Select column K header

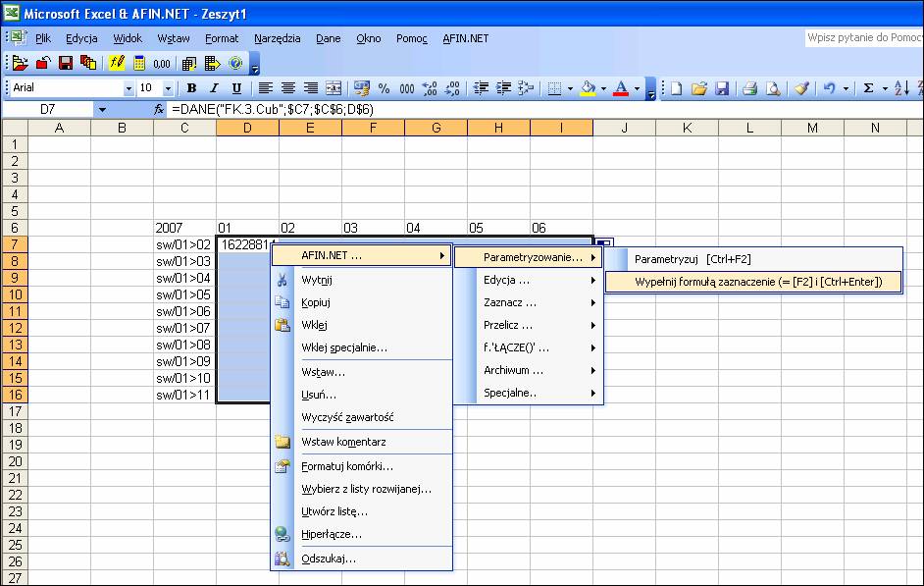click(x=687, y=128)
